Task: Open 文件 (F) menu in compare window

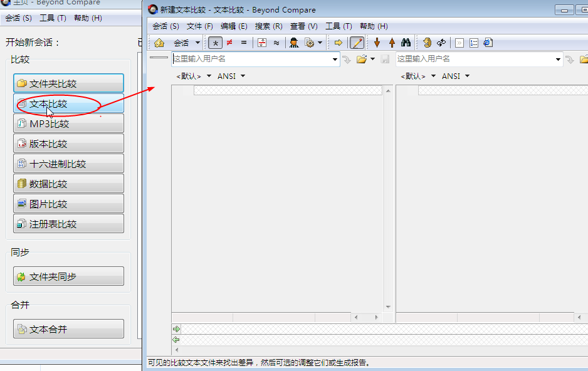Action: (199, 26)
